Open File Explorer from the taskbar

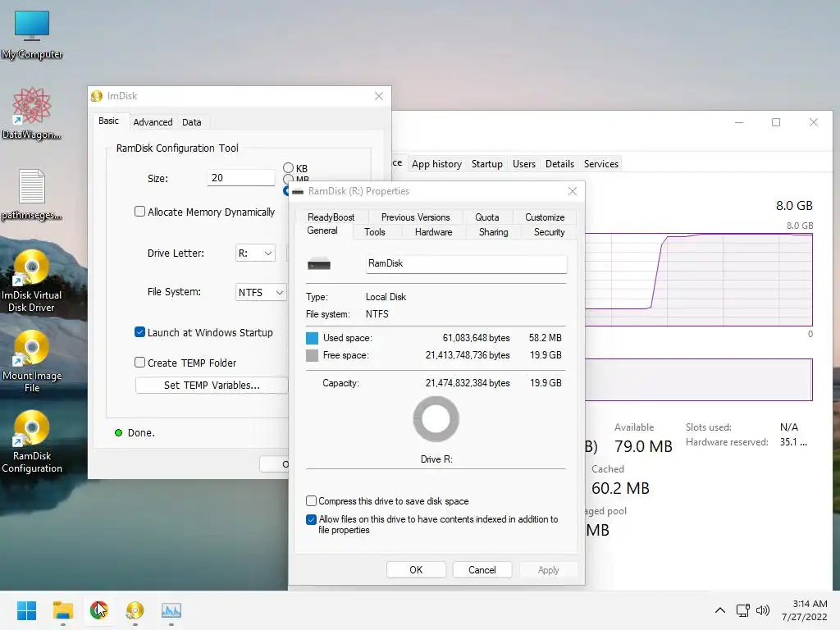pos(62,610)
